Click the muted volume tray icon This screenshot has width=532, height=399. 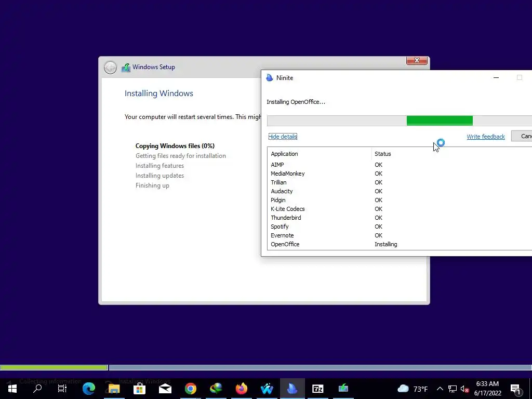point(465,389)
